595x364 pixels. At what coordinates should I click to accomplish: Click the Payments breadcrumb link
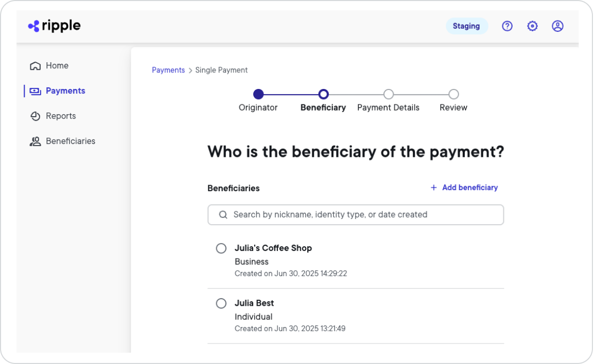(168, 70)
